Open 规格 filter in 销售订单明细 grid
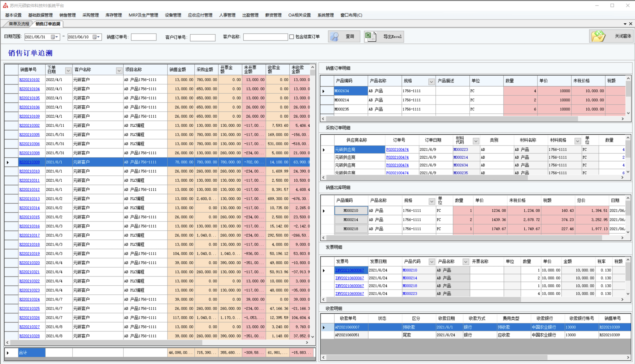Viewport: 635px width, 364px height. [431, 81]
